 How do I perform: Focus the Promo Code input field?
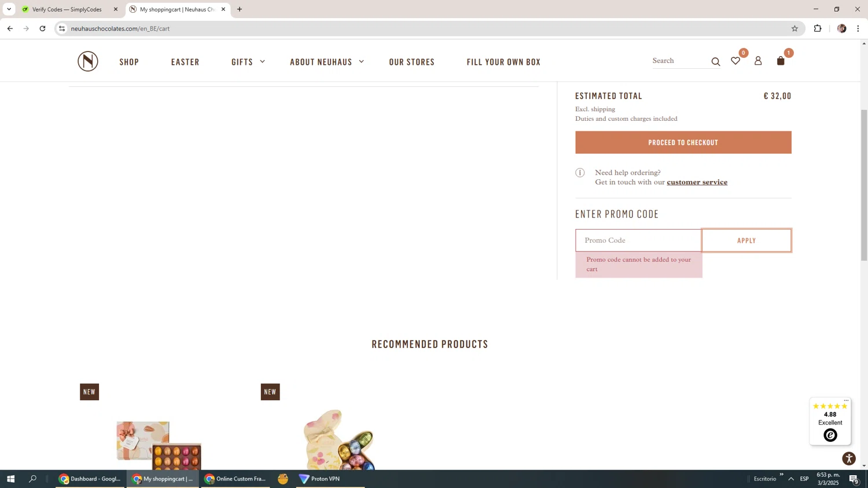point(638,241)
